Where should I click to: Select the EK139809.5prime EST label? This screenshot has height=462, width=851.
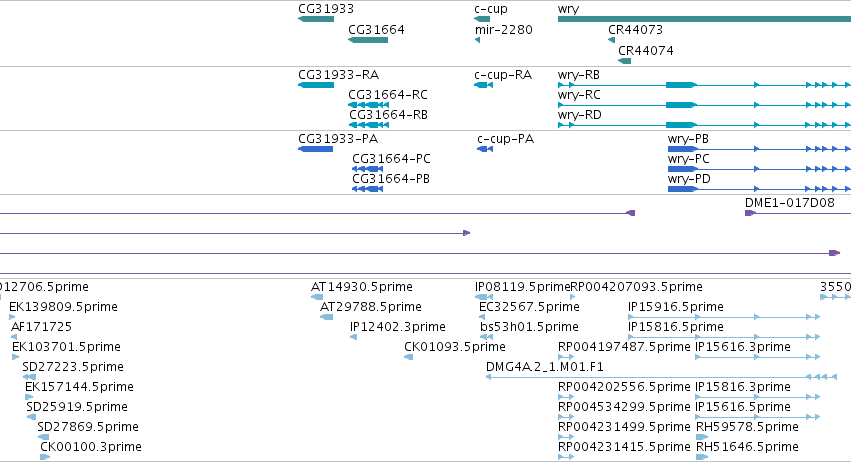tap(63, 307)
